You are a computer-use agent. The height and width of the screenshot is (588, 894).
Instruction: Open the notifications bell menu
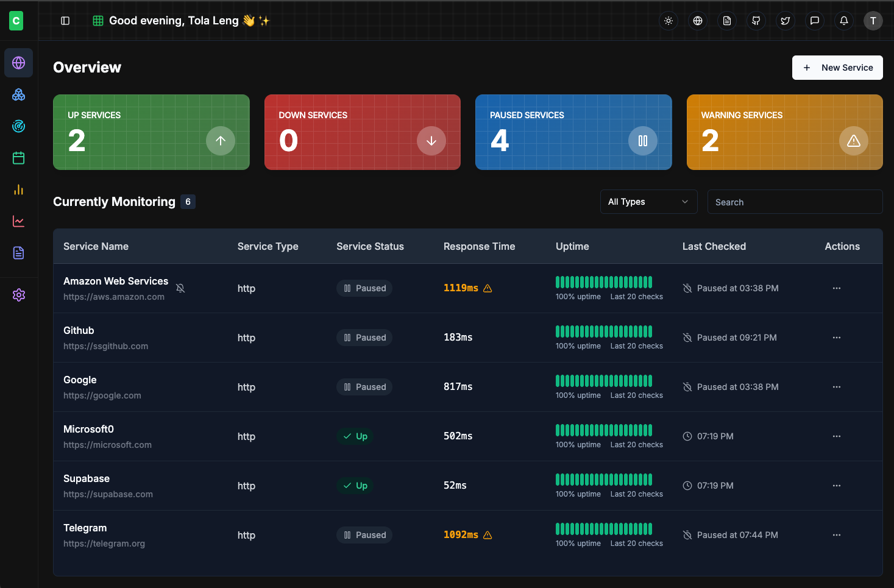[x=843, y=20]
